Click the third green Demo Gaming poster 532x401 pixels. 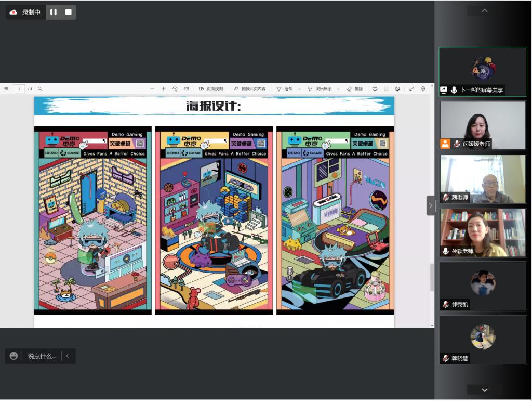[x=335, y=221]
